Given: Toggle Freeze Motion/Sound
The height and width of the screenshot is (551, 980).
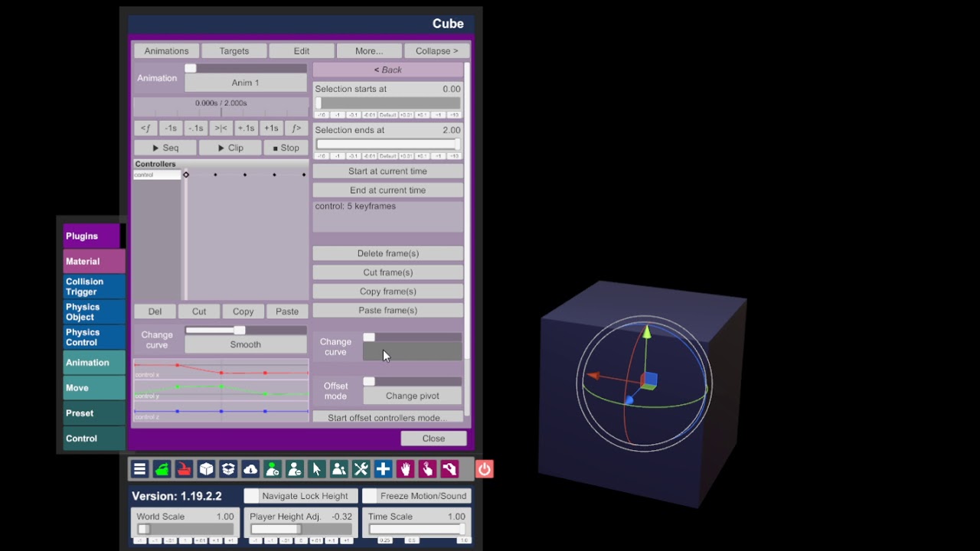Looking at the screenshot, I should (416, 496).
